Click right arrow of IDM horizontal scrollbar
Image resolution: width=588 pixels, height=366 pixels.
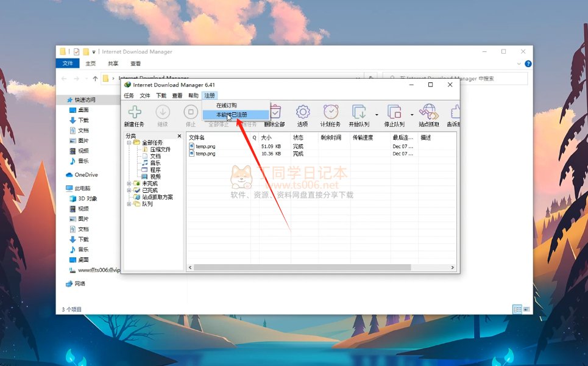(452, 267)
